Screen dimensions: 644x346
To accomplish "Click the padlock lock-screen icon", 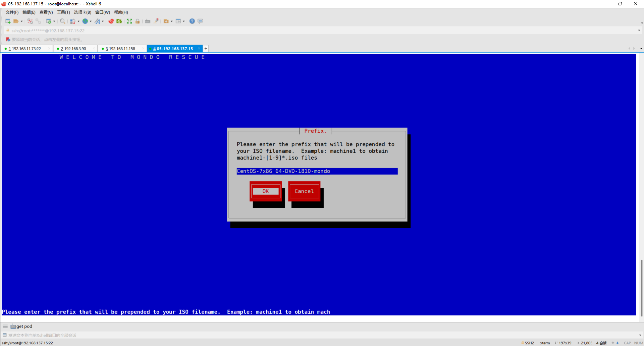I will [138, 21].
